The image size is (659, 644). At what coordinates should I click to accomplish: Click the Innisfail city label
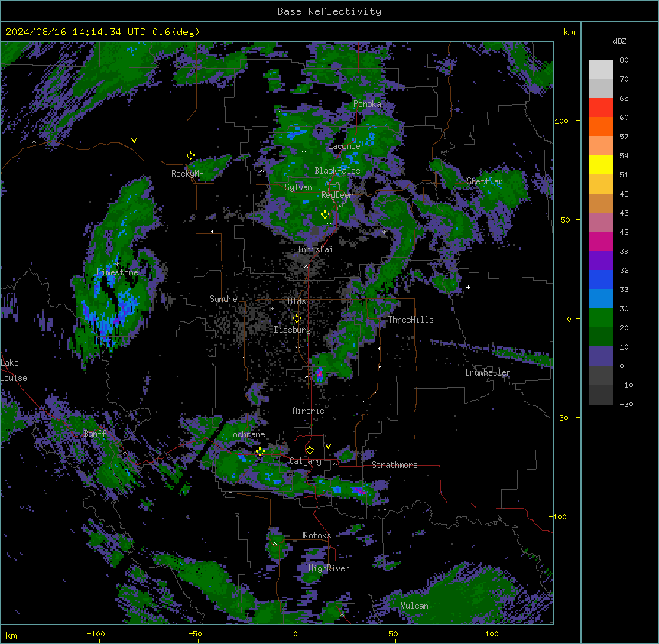(x=317, y=249)
